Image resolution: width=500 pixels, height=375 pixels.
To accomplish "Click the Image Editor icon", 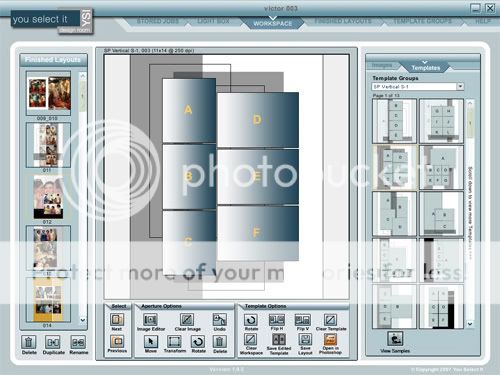I will (150, 320).
